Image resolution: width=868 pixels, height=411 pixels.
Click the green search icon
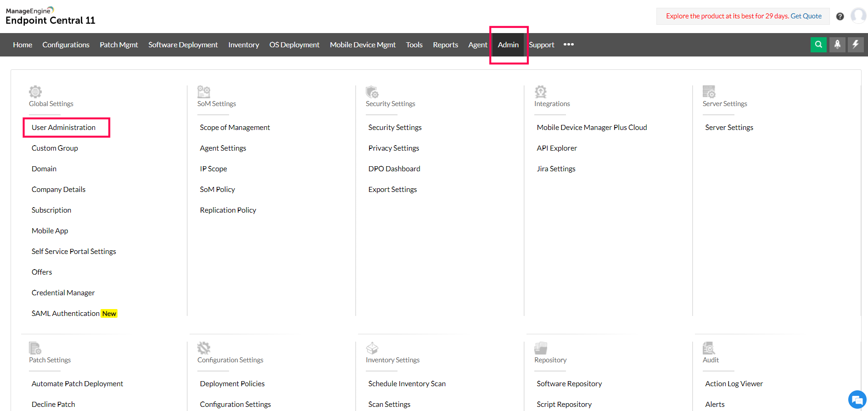click(x=818, y=45)
